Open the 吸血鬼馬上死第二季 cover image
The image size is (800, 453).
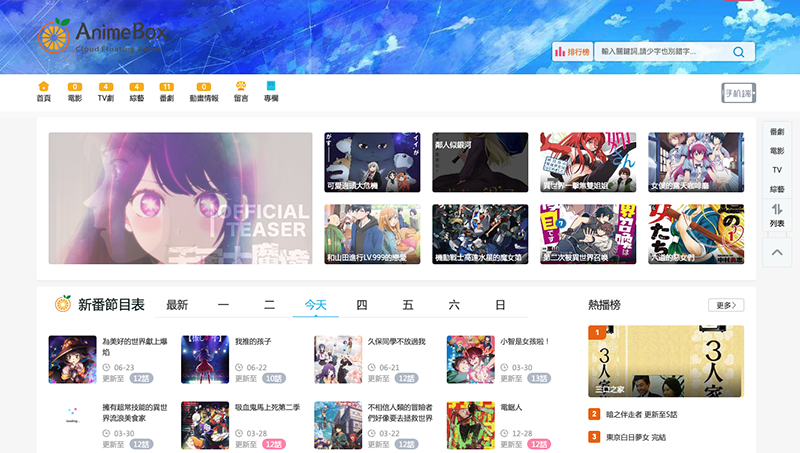205,425
